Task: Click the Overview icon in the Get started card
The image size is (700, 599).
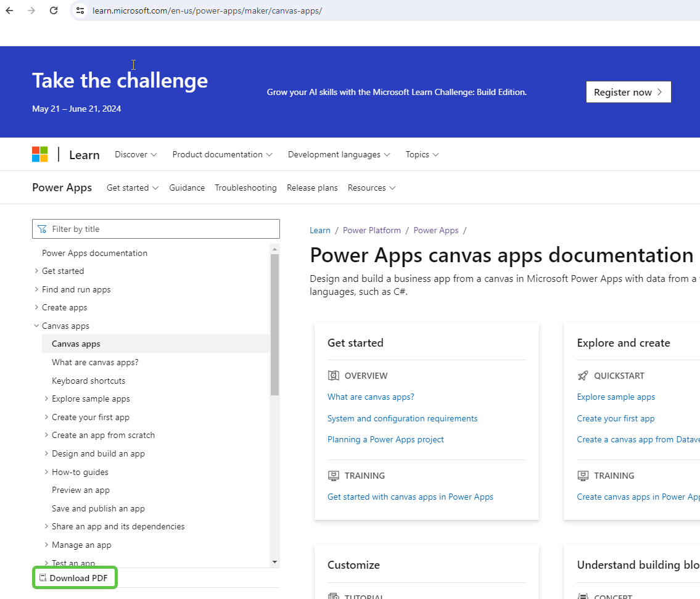Action: [x=334, y=375]
